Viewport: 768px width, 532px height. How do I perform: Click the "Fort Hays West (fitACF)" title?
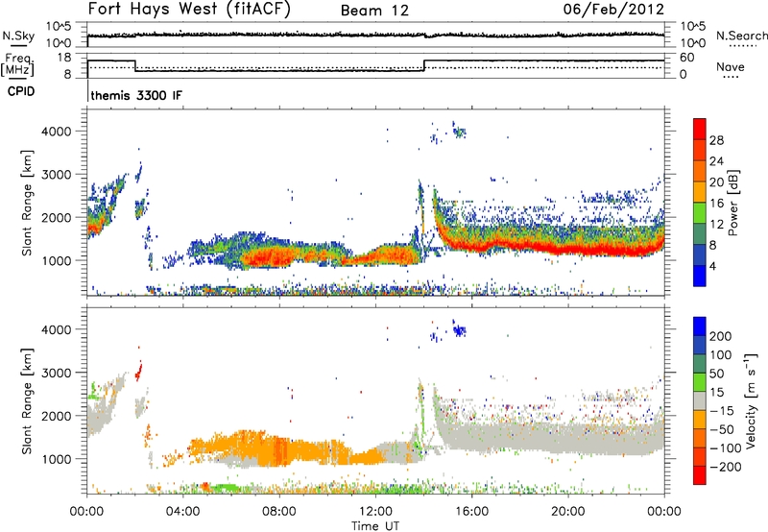pos(189,10)
